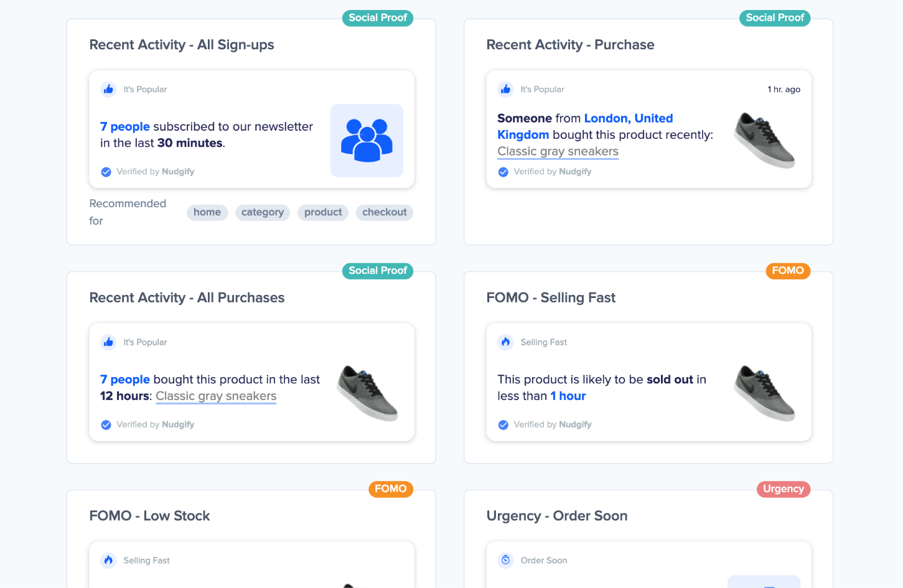
Task: Click thumbs-up icon in Purchase nudge
Action: (x=506, y=90)
